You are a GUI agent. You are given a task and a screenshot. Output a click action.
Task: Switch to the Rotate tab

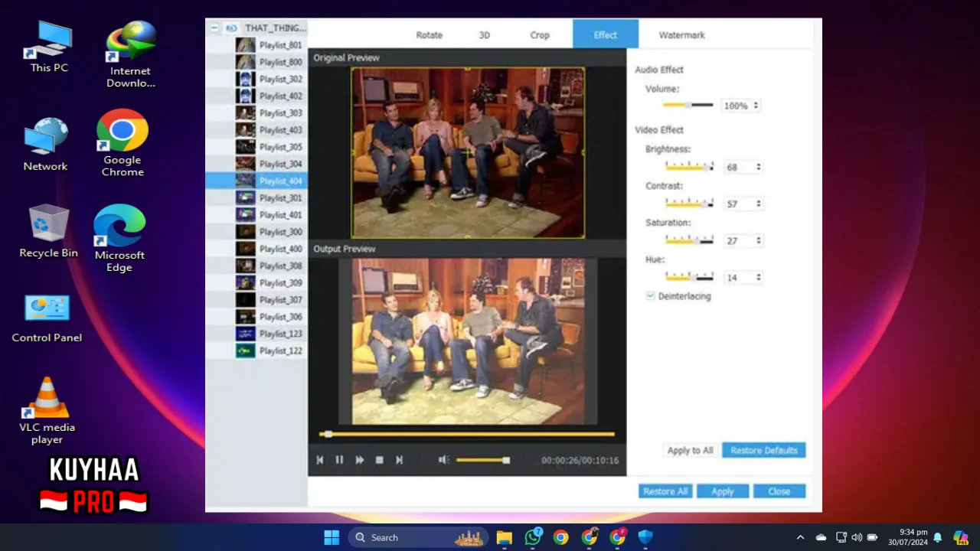[430, 35]
